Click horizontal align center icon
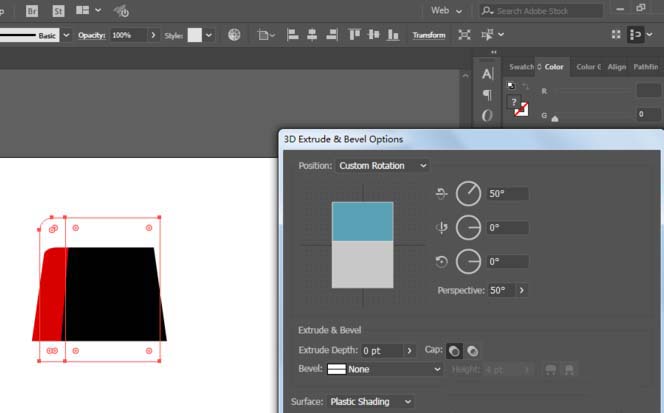This screenshot has height=413, width=664. 312,35
